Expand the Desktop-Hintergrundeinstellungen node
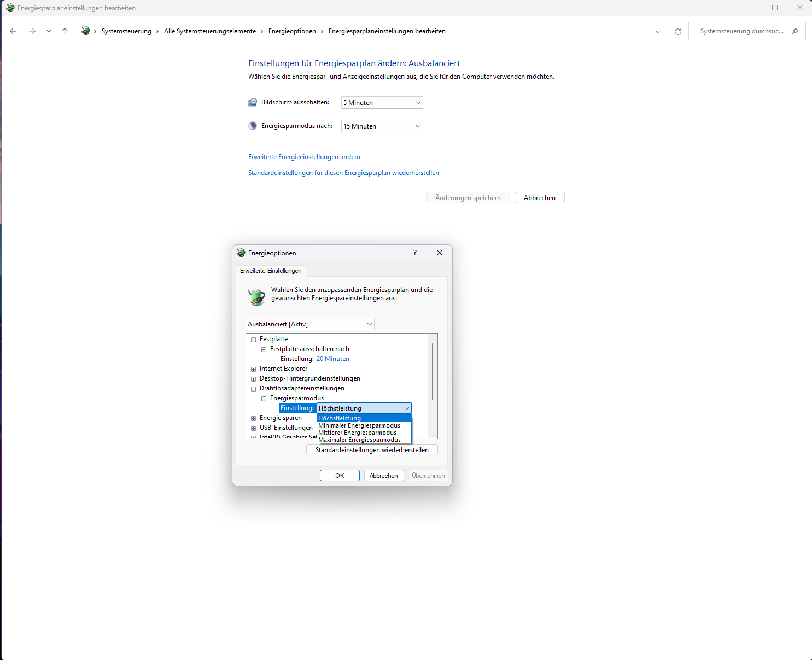Viewport: 812px width, 660px height. [x=253, y=379]
